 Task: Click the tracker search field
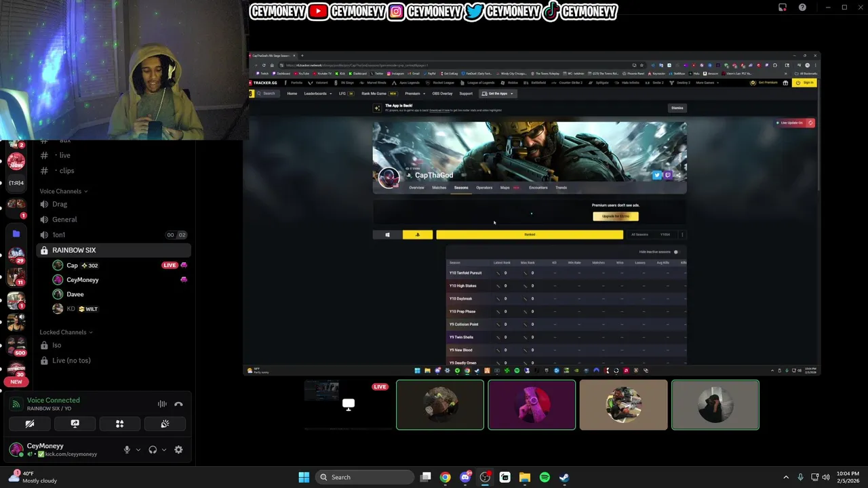pos(269,94)
